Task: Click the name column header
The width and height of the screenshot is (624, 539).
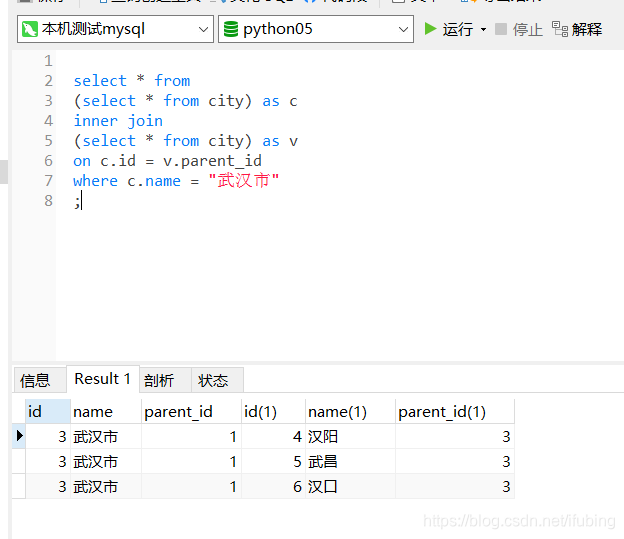Action: (x=106, y=412)
